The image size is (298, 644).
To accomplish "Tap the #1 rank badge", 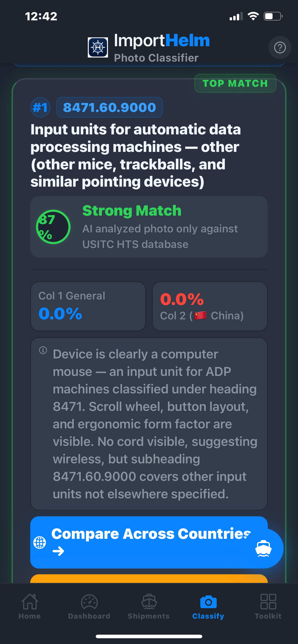I will (40, 107).
